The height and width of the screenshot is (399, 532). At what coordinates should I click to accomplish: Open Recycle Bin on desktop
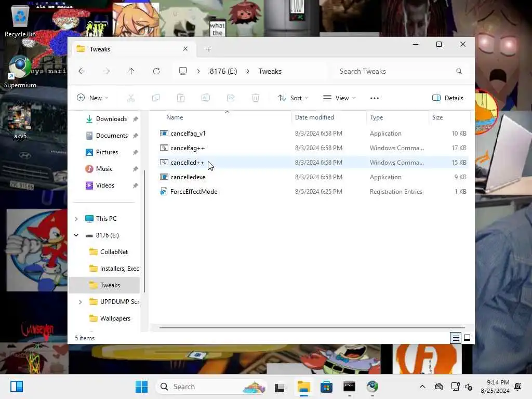(20, 21)
